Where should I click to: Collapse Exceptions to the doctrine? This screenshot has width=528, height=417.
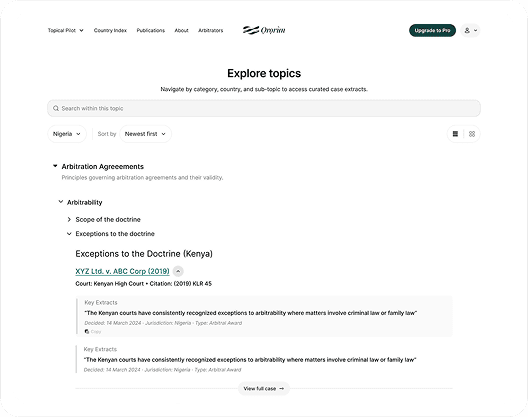(69, 234)
